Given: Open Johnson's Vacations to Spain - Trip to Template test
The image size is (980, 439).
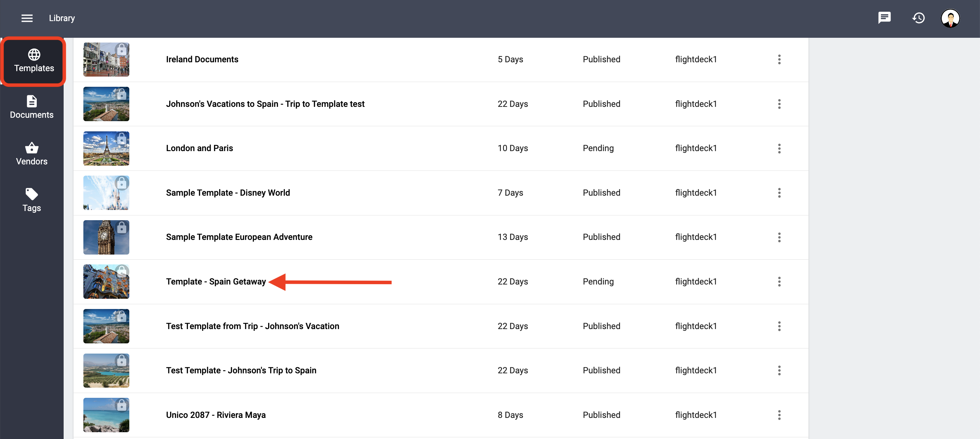Looking at the screenshot, I should click(265, 104).
